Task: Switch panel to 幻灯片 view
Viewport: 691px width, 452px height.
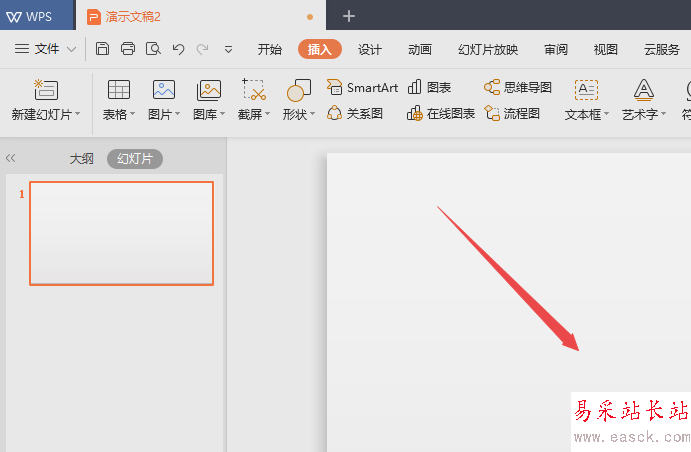Action: [x=135, y=159]
